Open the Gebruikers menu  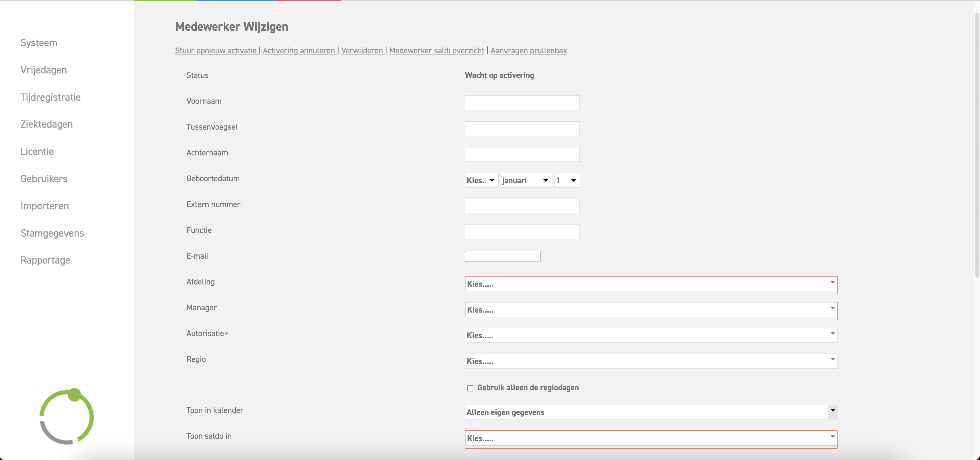coord(44,179)
